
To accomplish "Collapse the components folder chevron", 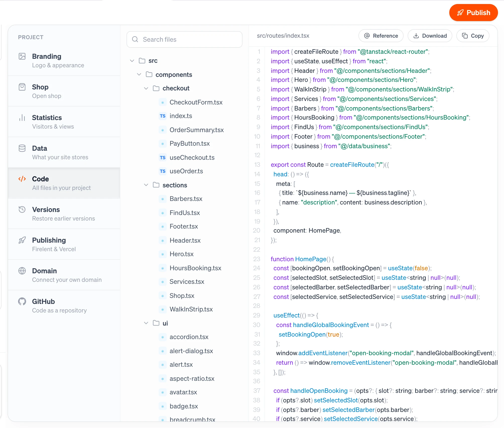I will click(x=139, y=74).
